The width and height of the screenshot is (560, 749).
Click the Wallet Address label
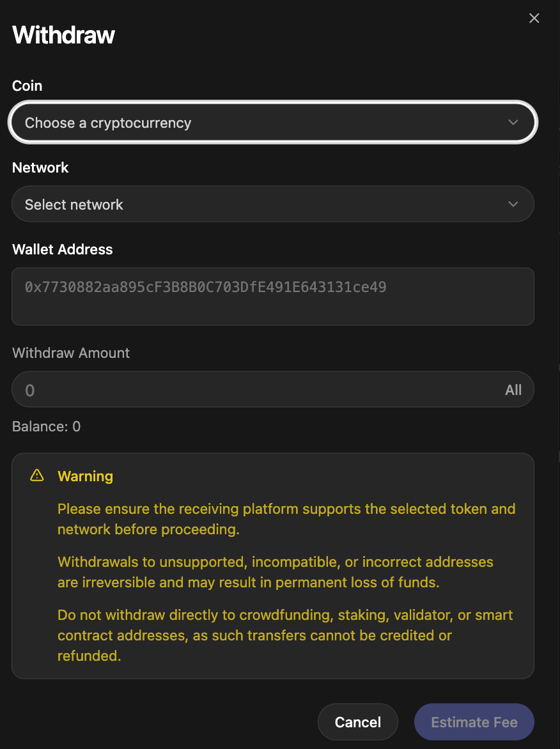tap(63, 249)
